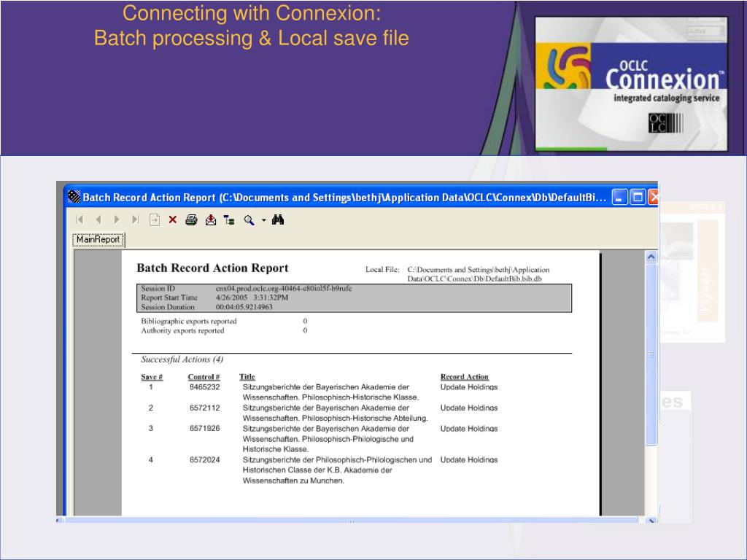This screenshot has width=747, height=560.
Task: Go to the first page of the report
Action: pyautogui.click(x=80, y=219)
